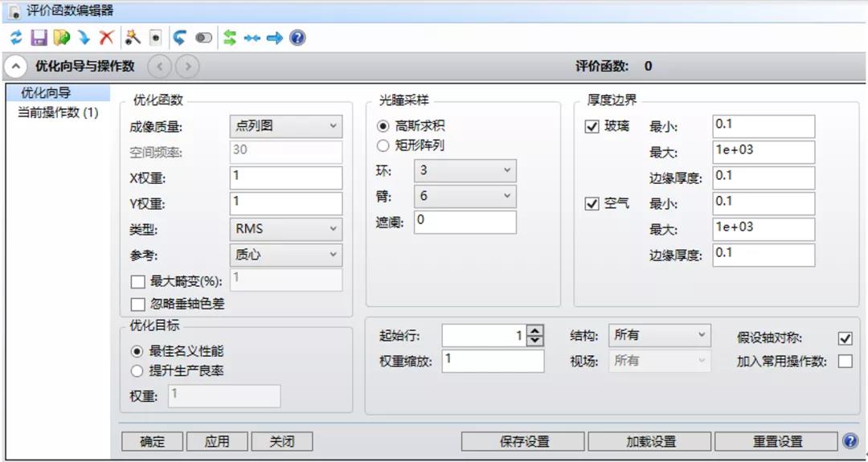Select the 优化向导 item in left list
868x462 pixels.
pyautogui.click(x=58, y=93)
